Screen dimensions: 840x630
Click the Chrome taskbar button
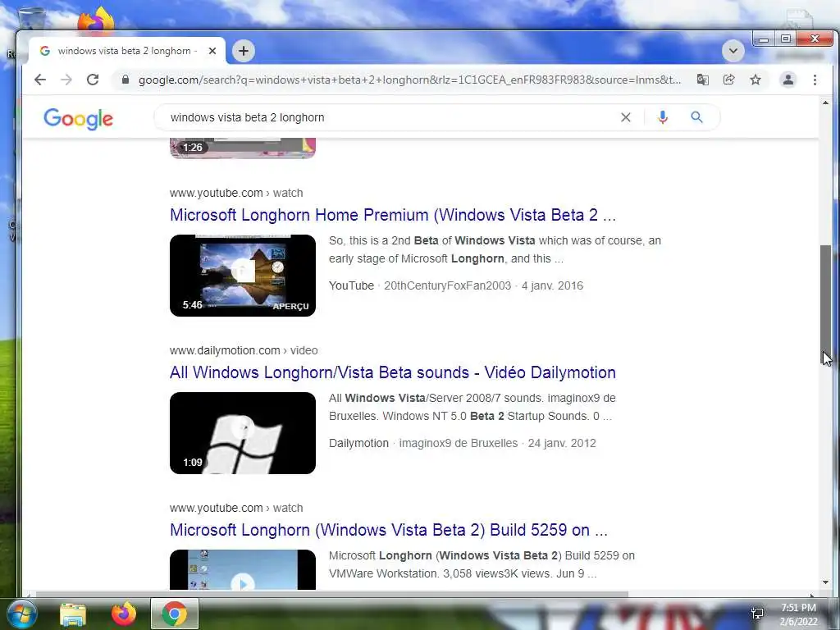[175, 614]
